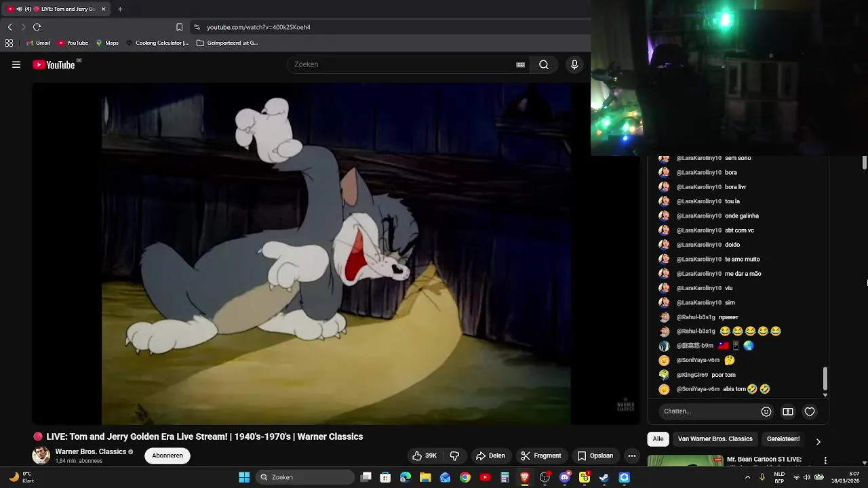Subscribe with the Abonneren button
This screenshot has height=488, width=868.
point(167,455)
